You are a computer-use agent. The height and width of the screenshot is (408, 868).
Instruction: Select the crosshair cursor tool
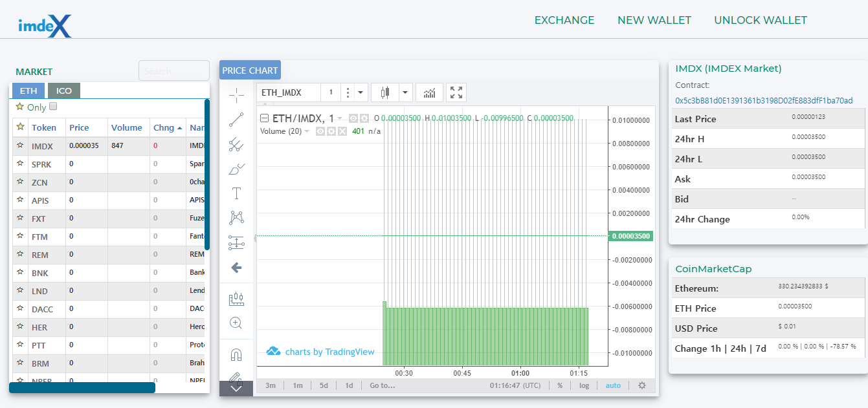click(236, 96)
